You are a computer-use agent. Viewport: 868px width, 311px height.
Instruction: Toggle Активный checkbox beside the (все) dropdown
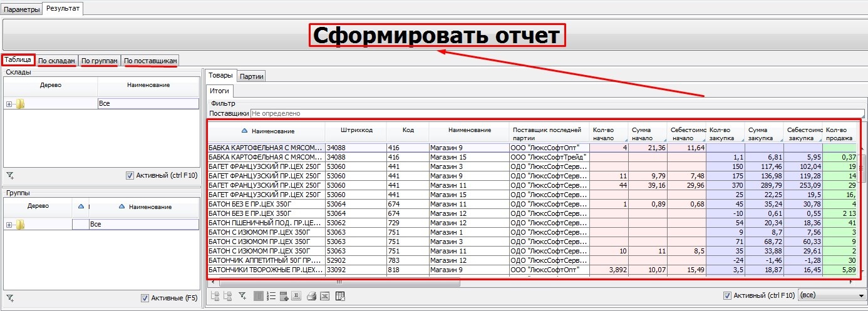[x=727, y=295]
